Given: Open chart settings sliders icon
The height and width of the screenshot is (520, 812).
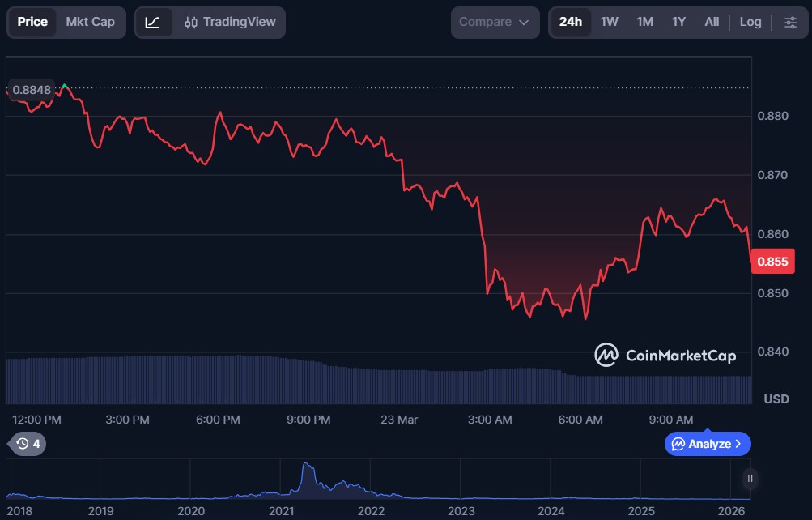Looking at the screenshot, I should (789, 22).
